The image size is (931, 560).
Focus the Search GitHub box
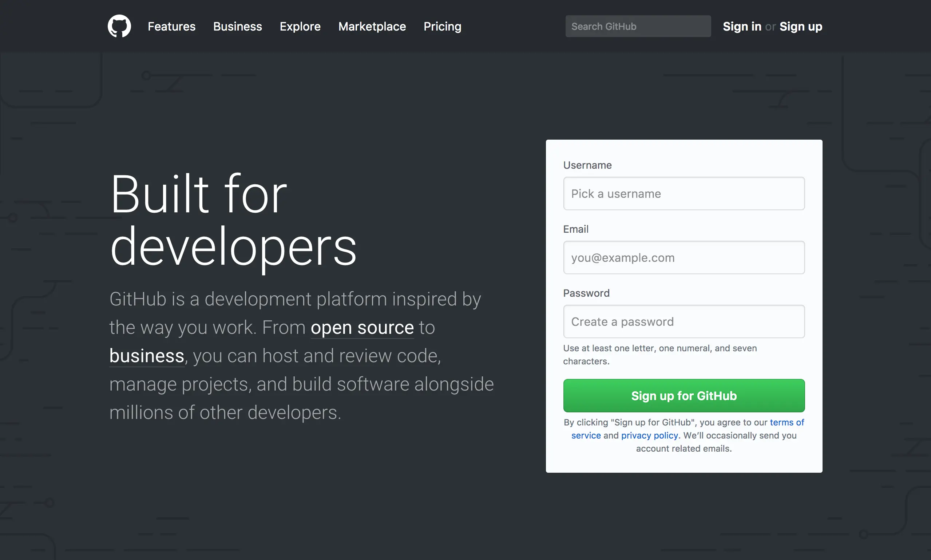(637, 26)
